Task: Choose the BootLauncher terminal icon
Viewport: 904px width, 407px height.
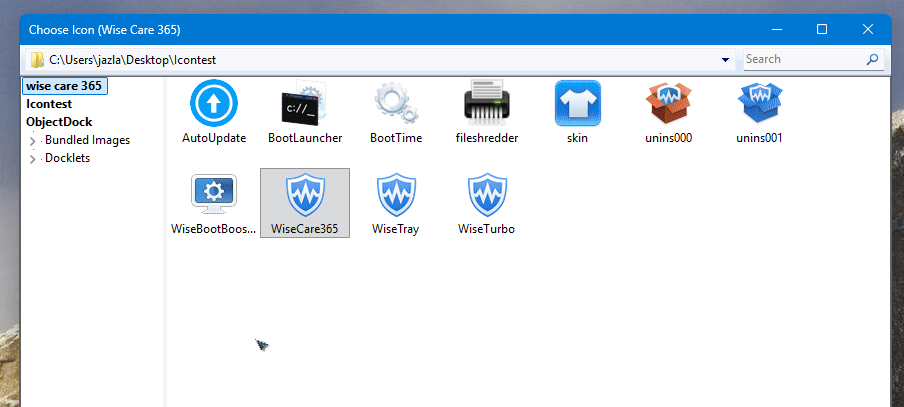Action: point(305,104)
